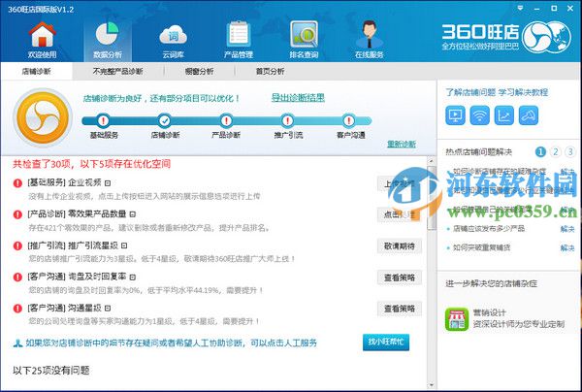The image size is (582, 392).
Task: Collapse the 企业视频 item details
Action: click(x=108, y=183)
